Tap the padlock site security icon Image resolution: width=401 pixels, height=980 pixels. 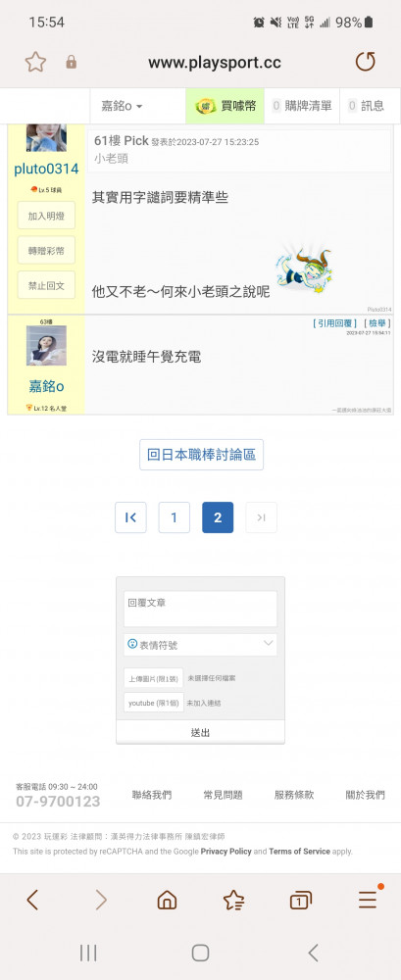72,62
